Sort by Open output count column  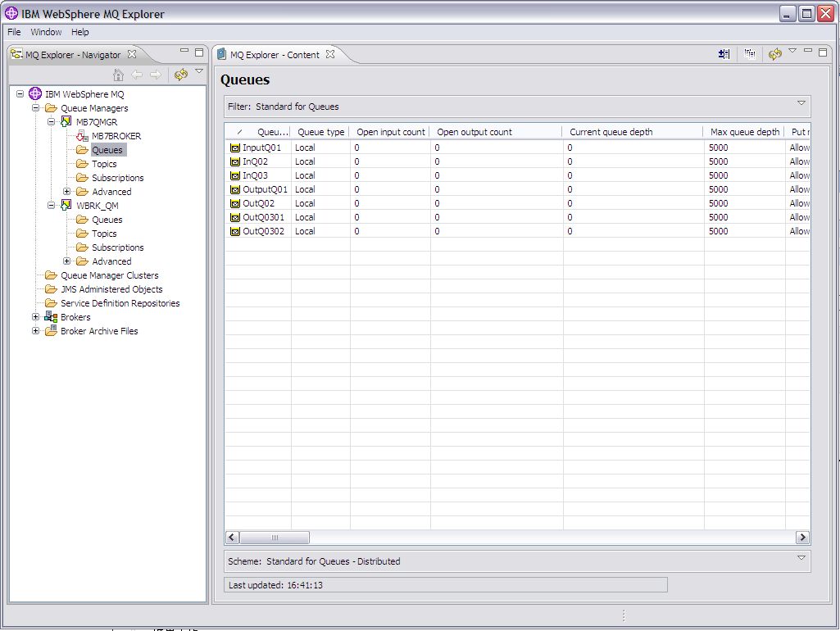click(x=497, y=132)
